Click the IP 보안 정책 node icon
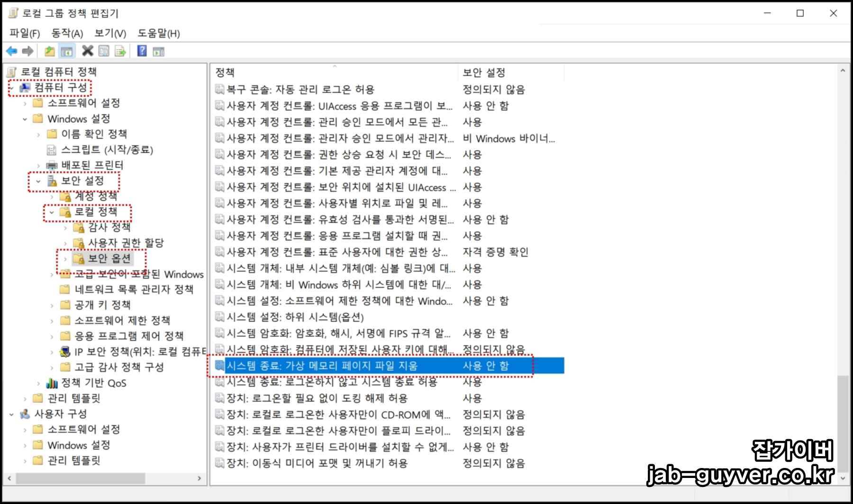 tap(64, 351)
